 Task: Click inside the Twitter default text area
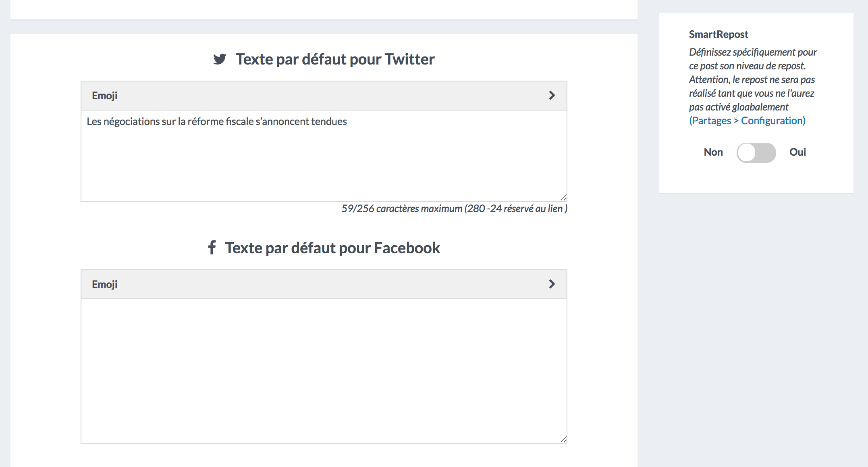tap(324, 156)
